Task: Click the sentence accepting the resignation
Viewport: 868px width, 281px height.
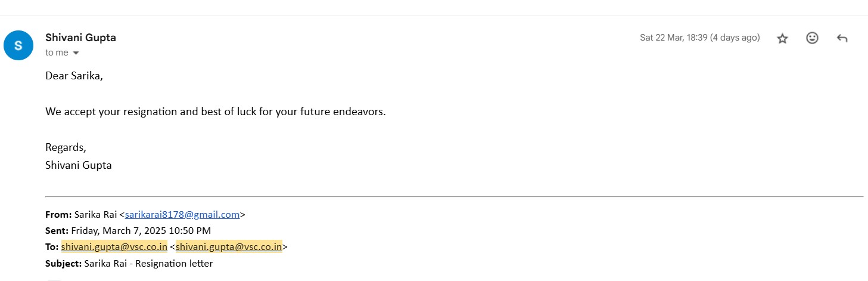Action: pyautogui.click(x=215, y=112)
